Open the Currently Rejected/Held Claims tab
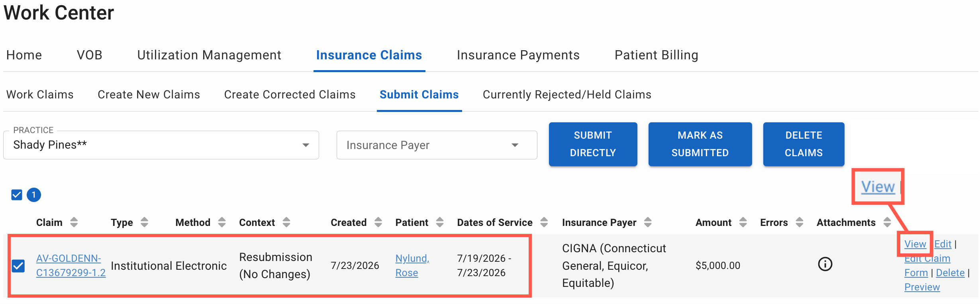Viewport: 980px width, 306px height. tap(567, 94)
